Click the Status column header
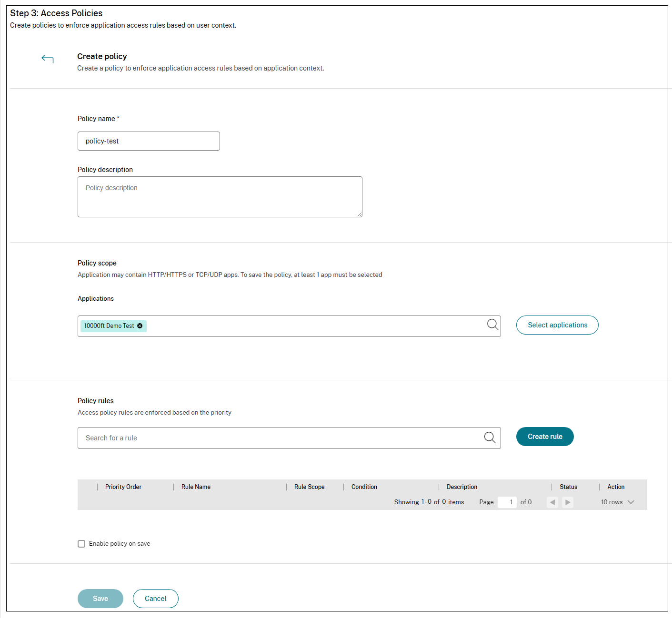The image size is (672, 621). (x=568, y=487)
